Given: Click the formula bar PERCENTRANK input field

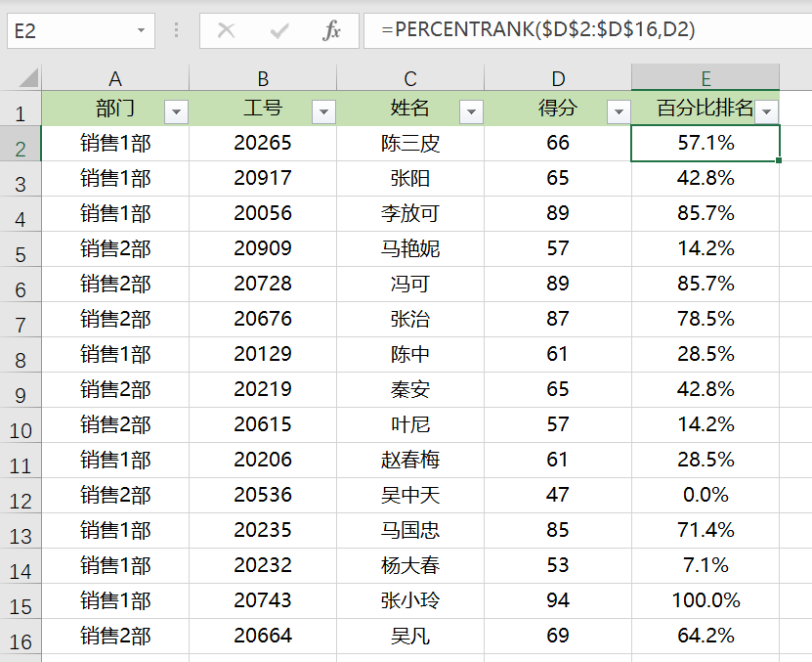Looking at the screenshot, I should coord(588,30).
